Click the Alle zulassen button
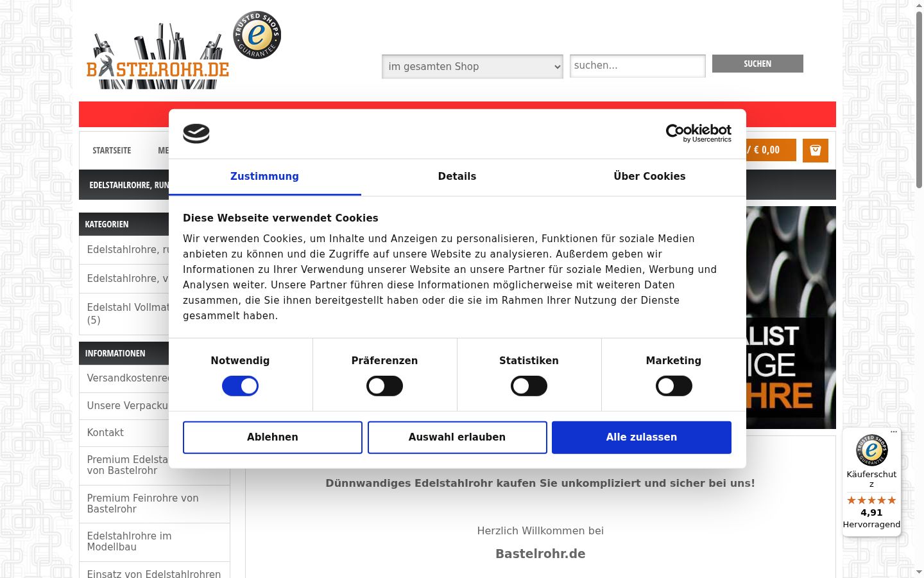Screen dimensions: 924x578 pos(642,437)
